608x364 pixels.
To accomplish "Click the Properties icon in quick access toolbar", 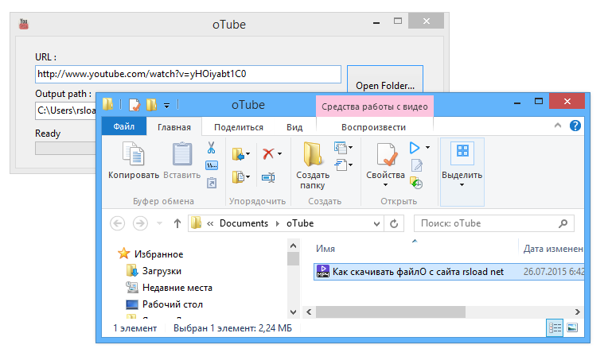I will click(x=134, y=105).
